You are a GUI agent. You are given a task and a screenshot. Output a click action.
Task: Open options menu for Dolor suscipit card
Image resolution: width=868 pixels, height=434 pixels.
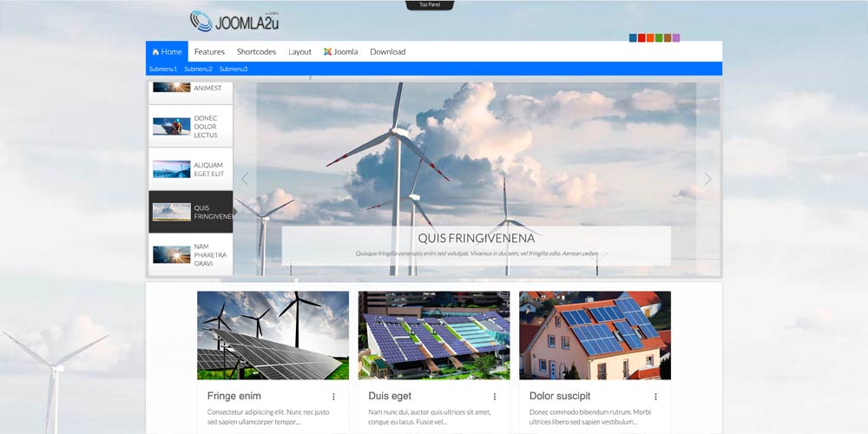click(655, 397)
